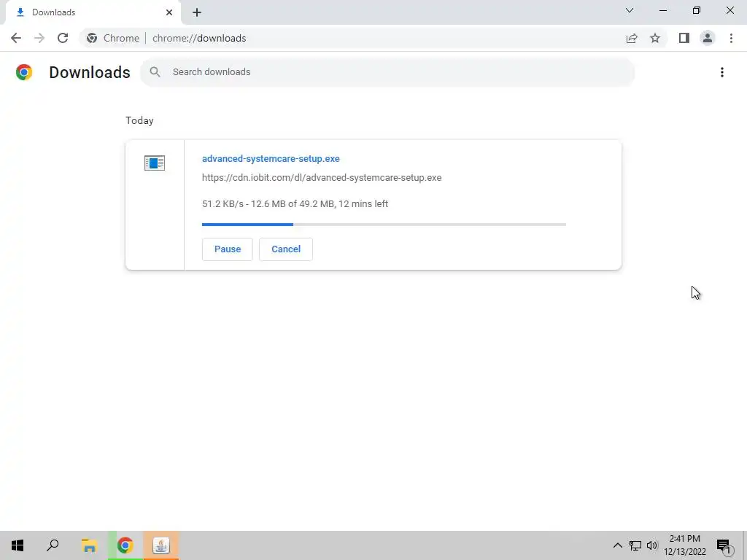Open the volume tray icon
Screen dimensions: 747x560
pos(651,545)
